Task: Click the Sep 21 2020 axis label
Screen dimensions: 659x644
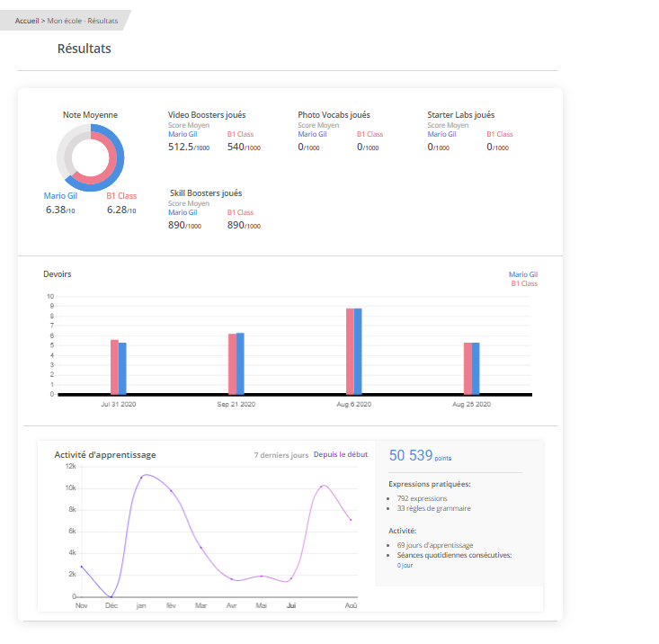Action: [236, 405]
